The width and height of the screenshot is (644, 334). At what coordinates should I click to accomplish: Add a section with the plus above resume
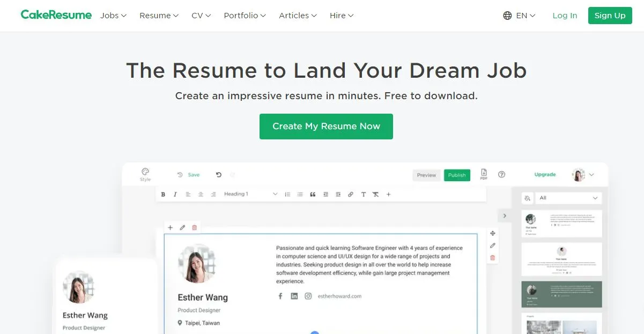click(x=170, y=228)
